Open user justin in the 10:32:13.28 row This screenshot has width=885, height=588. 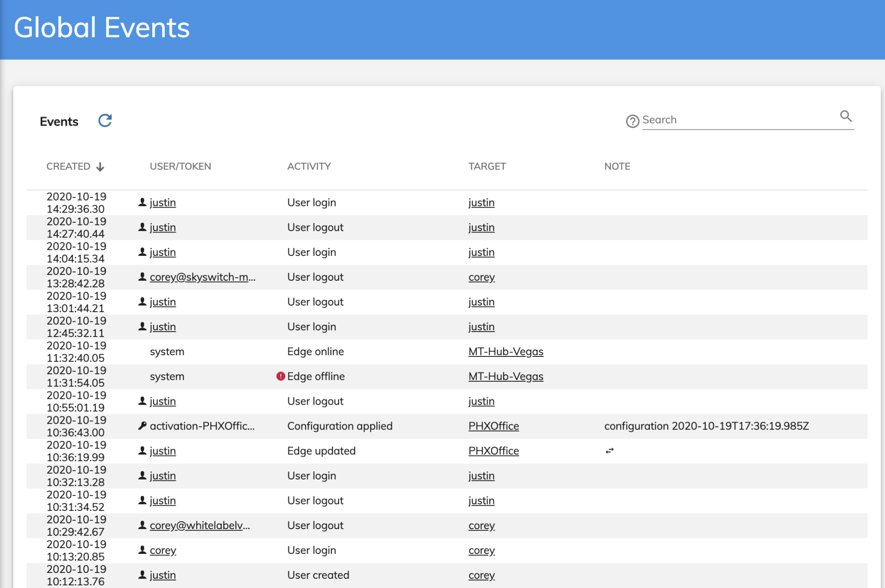click(x=162, y=476)
